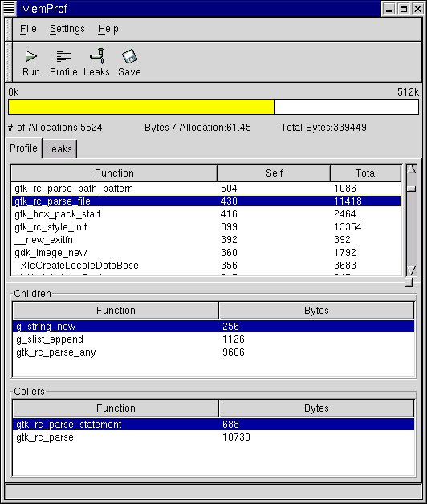Open the Settings menu
The height and width of the screenshot is (504, 427).
(67, 29)
